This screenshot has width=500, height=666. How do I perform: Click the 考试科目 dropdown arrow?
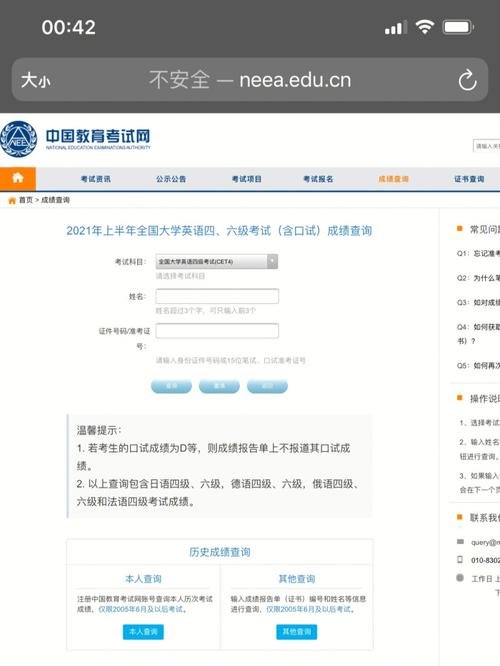pyautogui.click(x=272, y=261)
